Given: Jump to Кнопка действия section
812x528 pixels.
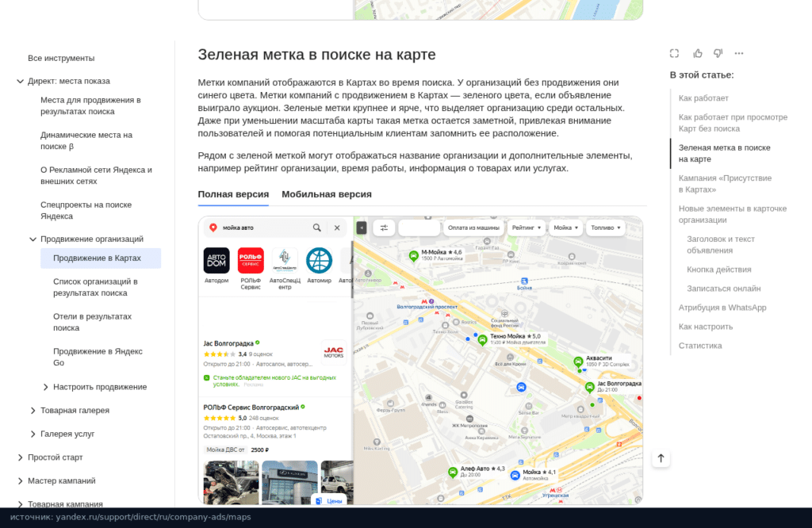Looking at the screenshot, I should [x=718, y=270].
